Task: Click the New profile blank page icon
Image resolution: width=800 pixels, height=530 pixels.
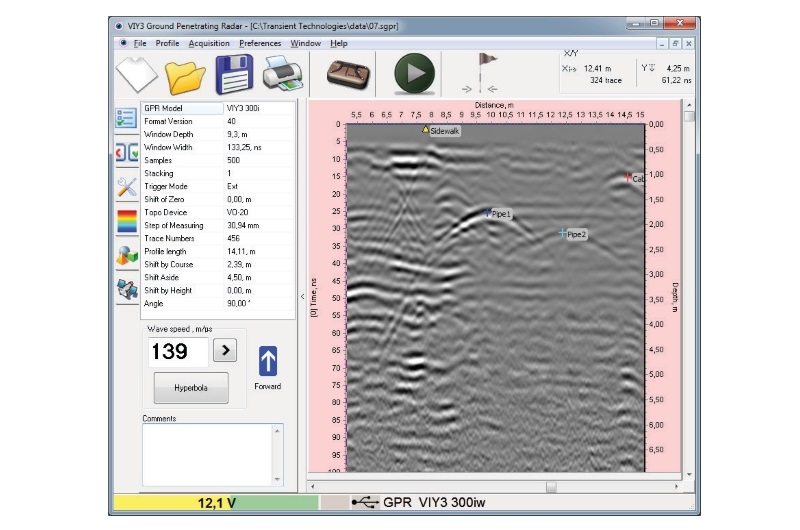Action: click(x=137, y=74)
